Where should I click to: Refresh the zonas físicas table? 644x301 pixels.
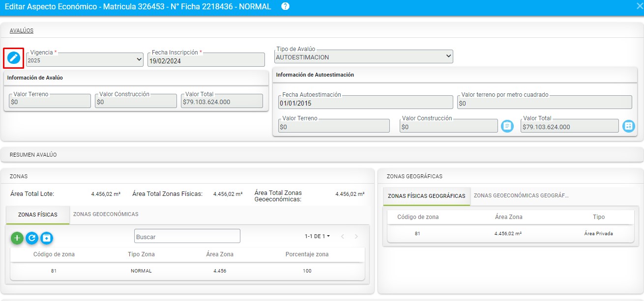click(32, 238)
